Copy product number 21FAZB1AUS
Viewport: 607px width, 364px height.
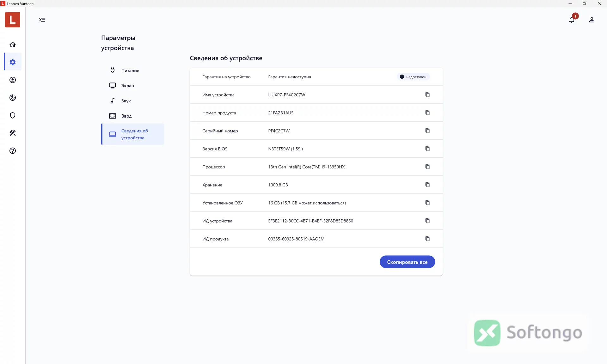coord(427,113)
